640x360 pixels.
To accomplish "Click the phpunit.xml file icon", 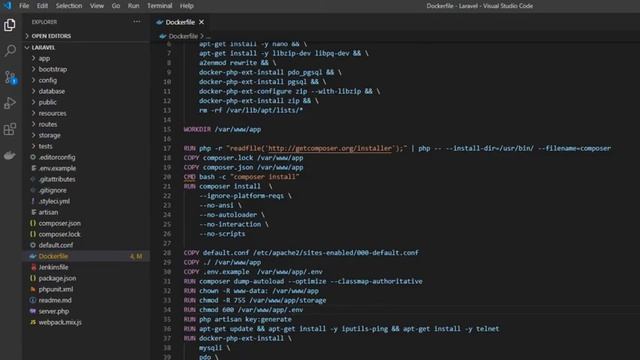I will [x=33, y=289].
